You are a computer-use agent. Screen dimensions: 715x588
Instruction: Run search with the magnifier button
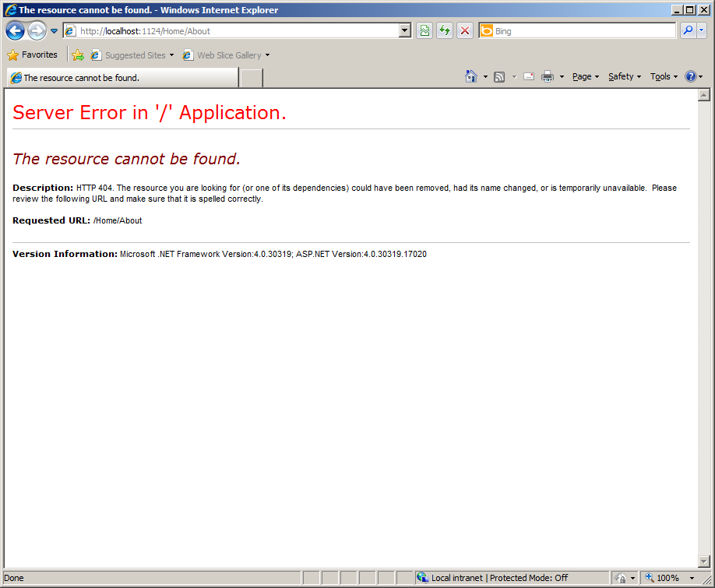coord(688,31)
